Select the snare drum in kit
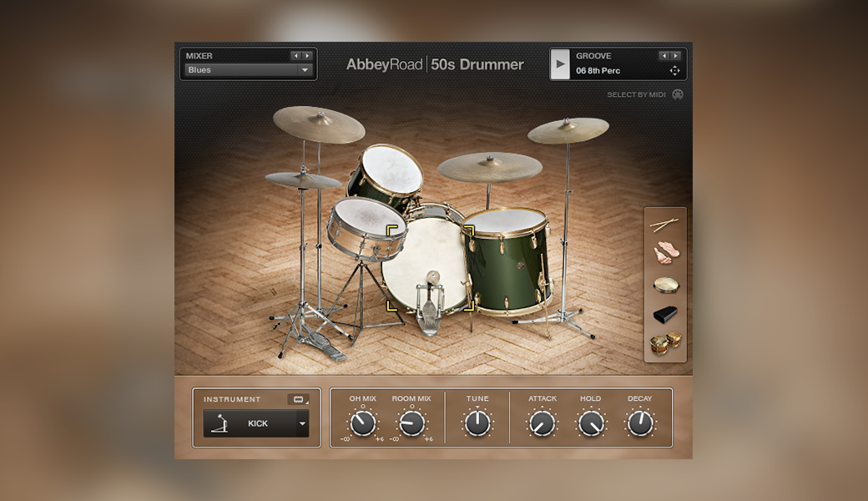Image resolution: width=868 pixels, height=501 pixels. point(366,228)
